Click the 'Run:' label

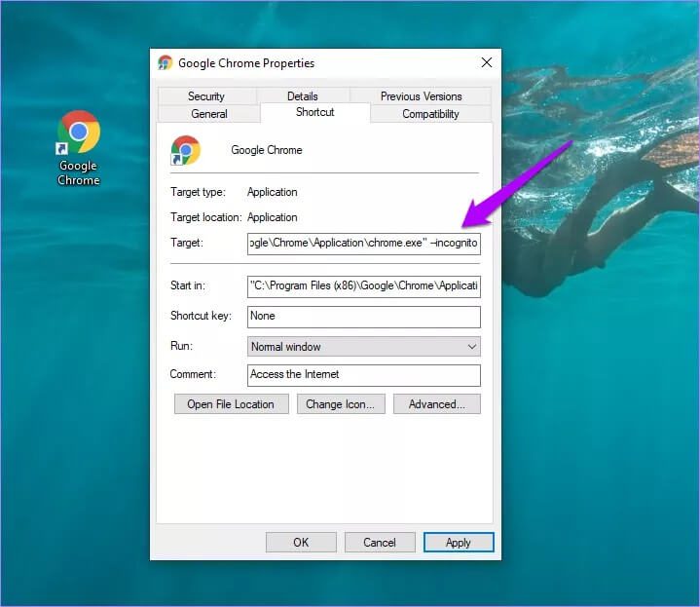(x=181, y=346)
